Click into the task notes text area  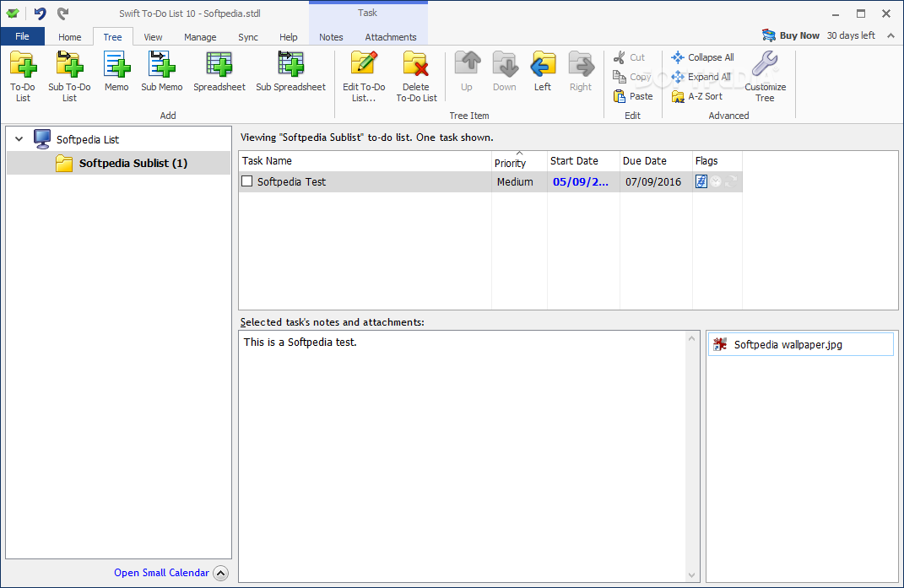pos(462,456)
